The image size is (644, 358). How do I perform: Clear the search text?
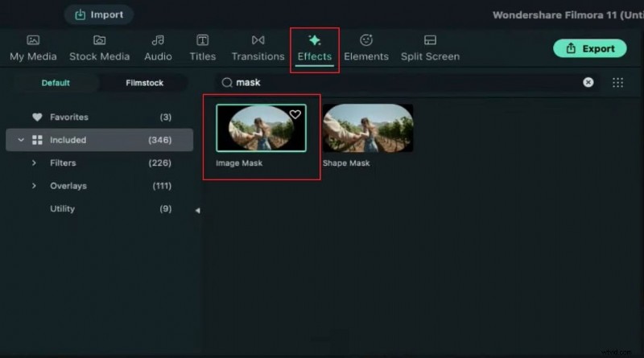tap(588, 83)
